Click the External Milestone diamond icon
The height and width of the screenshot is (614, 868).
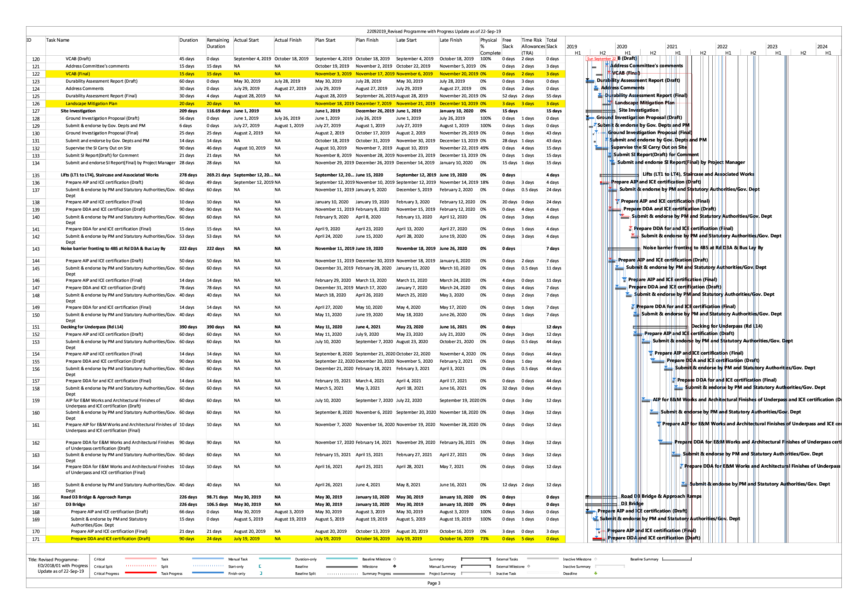pyautogui.click(x=529, y=566)
